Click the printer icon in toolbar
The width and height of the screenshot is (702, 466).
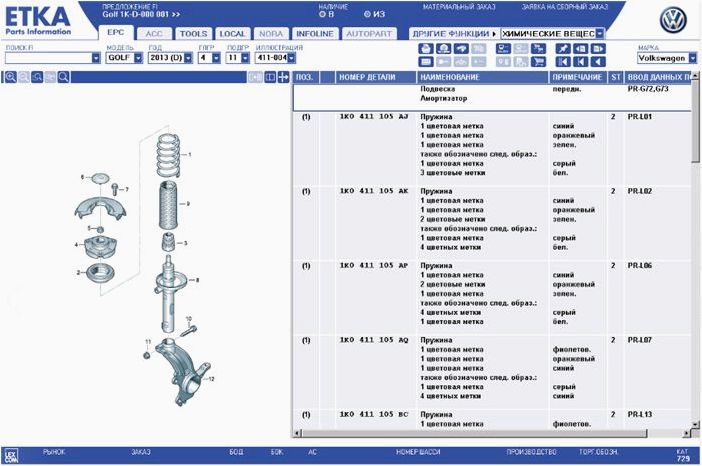tap(426, 48)
